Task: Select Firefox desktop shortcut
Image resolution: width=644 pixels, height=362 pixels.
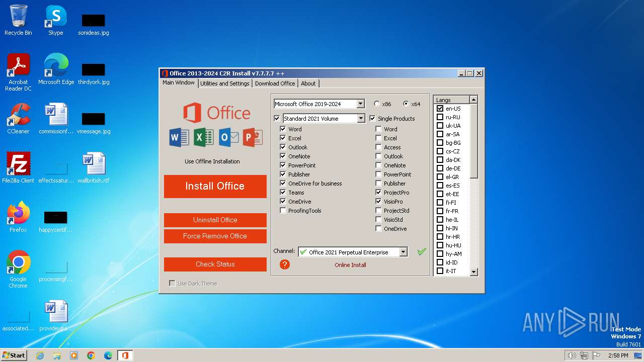Action: (18, 217)
